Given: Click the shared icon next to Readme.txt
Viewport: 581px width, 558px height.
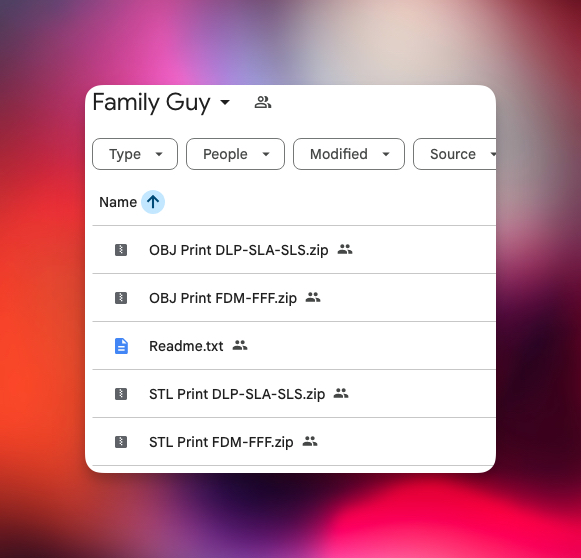Looking at the screenshot, I should (240, 345).
